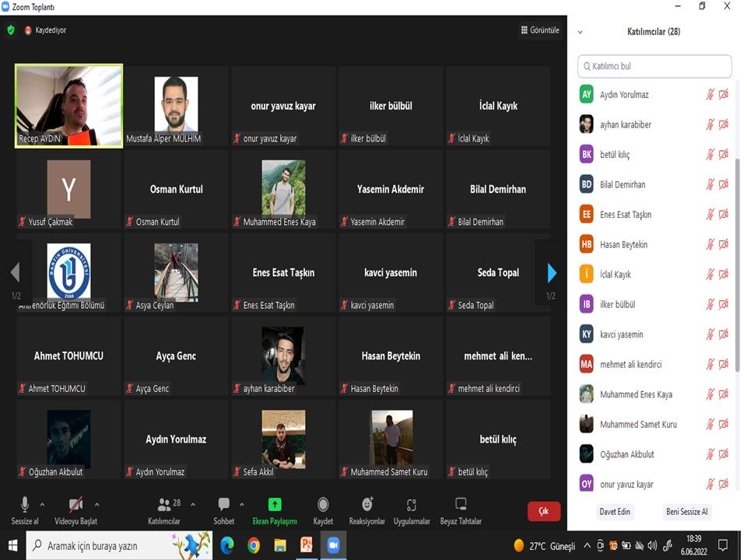Click the red Çık leave button

pos(543,511)
